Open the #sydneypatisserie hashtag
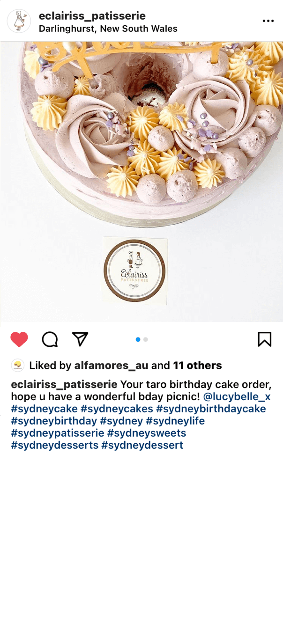Screen dimensions: 283x644 pyautogui.click(x=58, y=433)
